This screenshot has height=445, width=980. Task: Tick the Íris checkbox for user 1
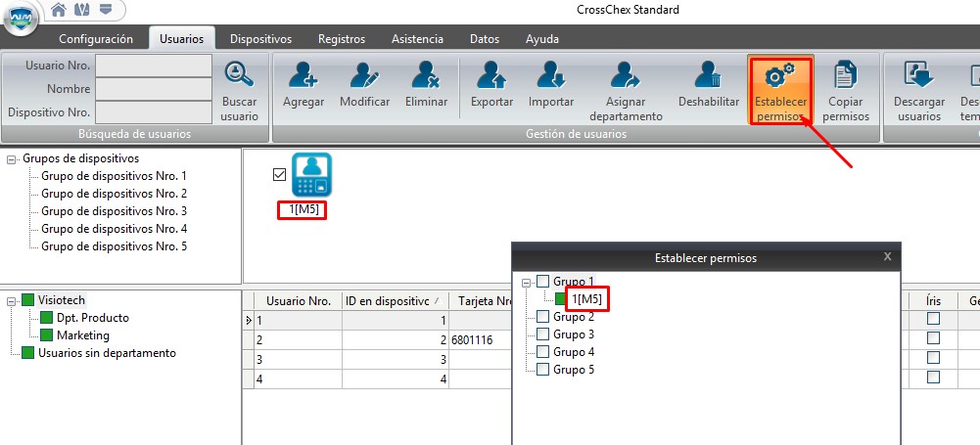click(x=933, y=319)
